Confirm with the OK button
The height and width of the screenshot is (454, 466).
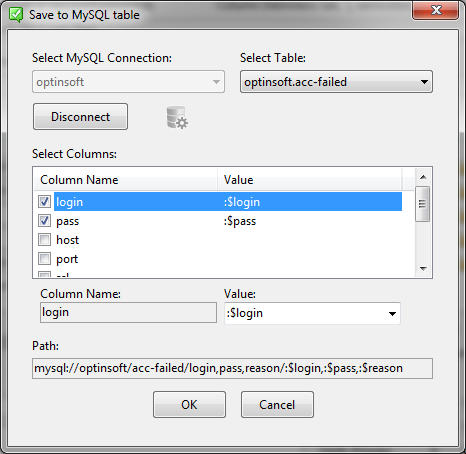pyautogui.click(x=189, y=405)
